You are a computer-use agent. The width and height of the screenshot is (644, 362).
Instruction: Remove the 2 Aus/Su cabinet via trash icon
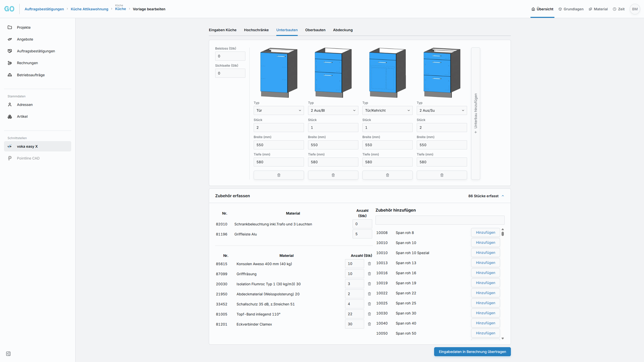(x=441, y=175)
